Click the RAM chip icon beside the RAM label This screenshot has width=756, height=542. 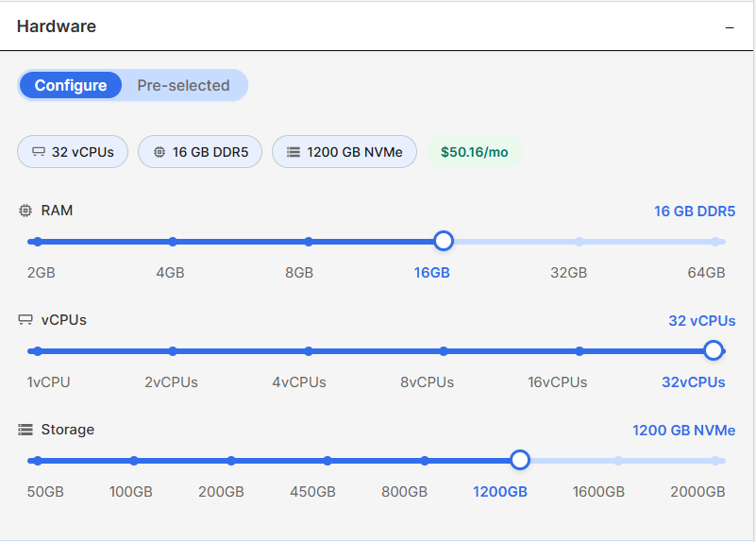pyautogui.click(x=25, y=211)
